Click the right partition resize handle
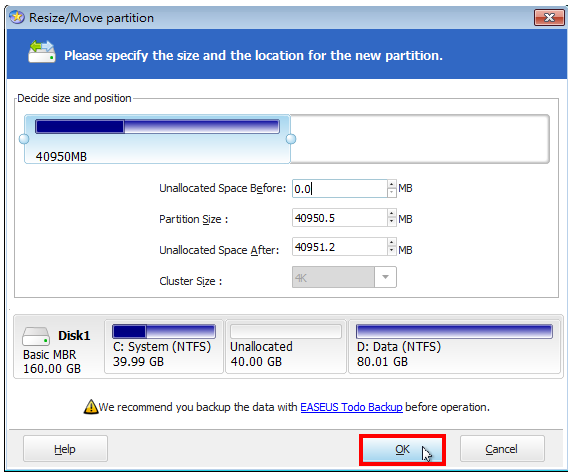Viewport: 581px width, 475px height. [x=291, y=139]
